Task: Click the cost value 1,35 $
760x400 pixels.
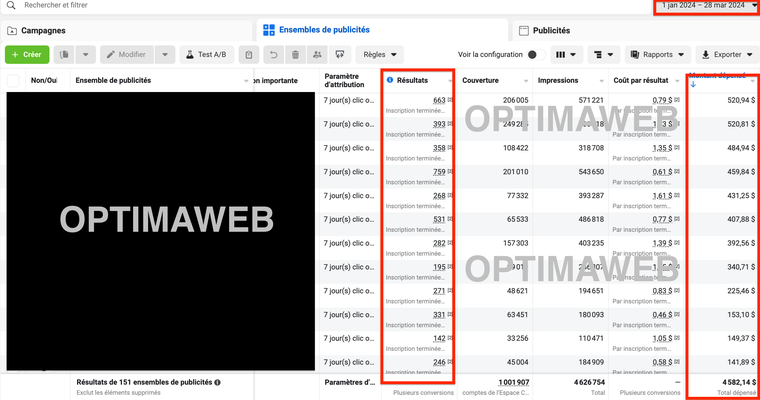Action: 662,148
